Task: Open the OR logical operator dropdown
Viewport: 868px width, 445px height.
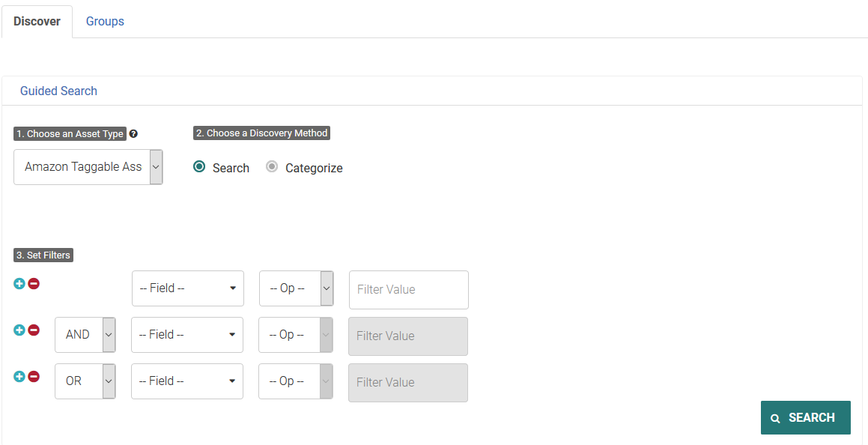Action: pos(85,381)
